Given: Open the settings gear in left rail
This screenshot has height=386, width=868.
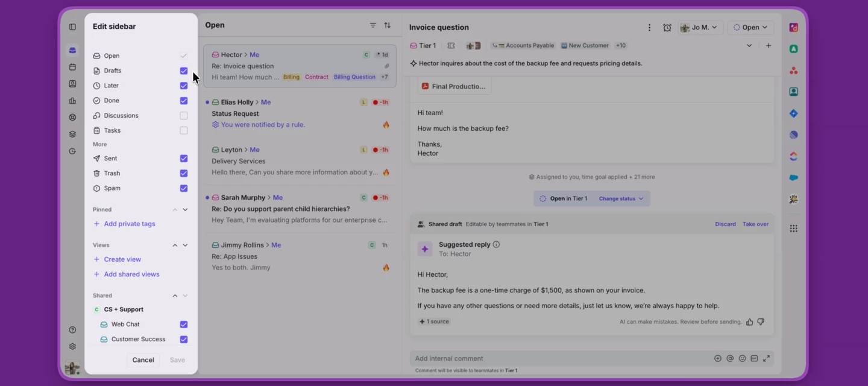Looking at the screenshot, I should 72,347.
